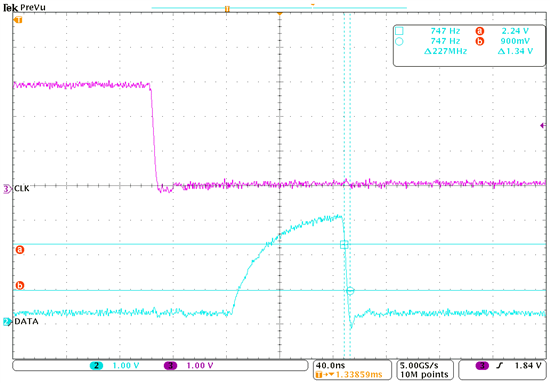The image size is (550, 383).
Task: Click the red a badge in readout box
Action: pyautogui.click(x=479, y=31)
